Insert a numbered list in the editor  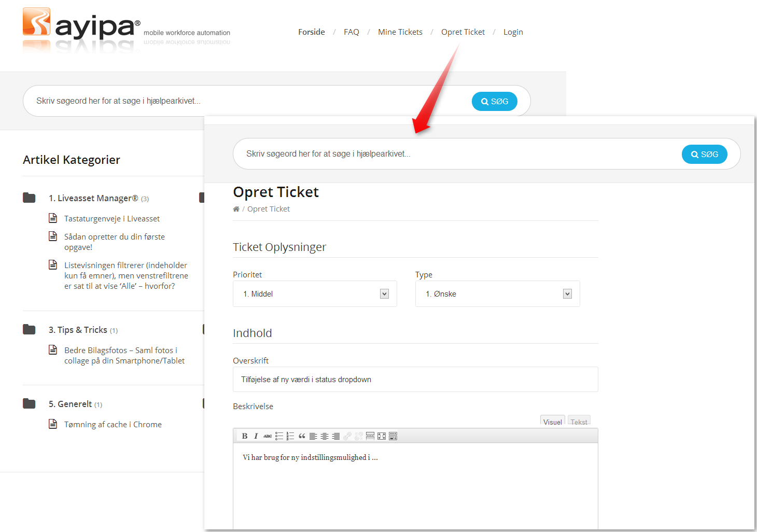click(x=290, y=436)
